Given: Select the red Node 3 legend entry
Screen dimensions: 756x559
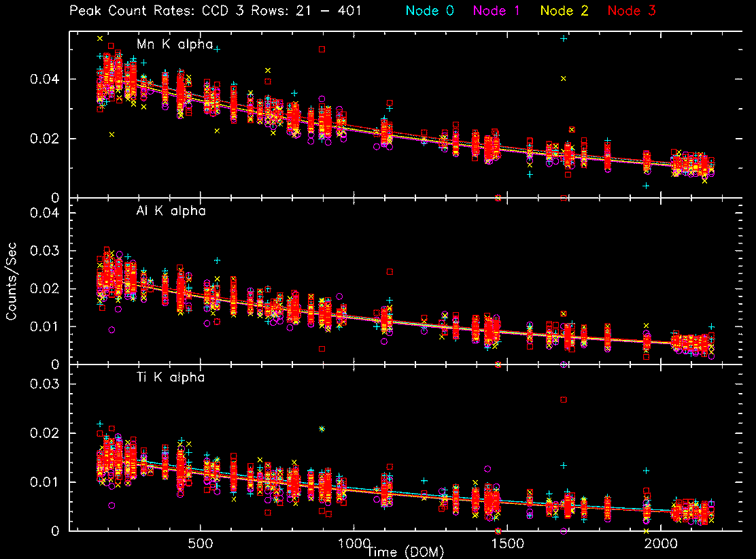Looking at the screenshot, I should (x=632, y=10).
